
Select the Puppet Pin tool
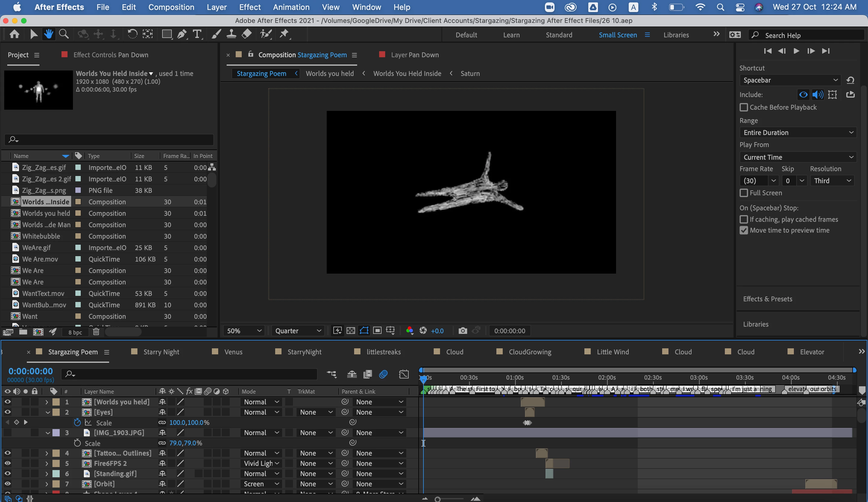(284, 34)
